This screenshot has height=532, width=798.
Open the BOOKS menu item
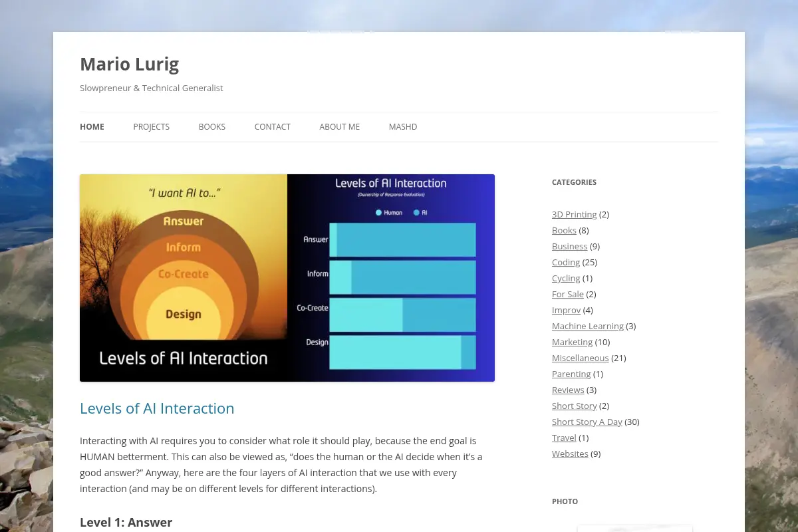(x=211, y=127)
